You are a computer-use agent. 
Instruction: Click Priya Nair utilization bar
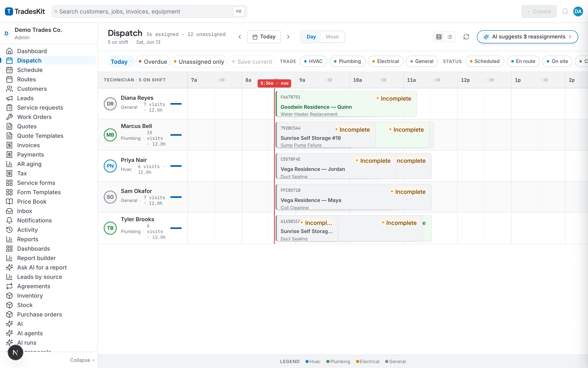click(x=176, y=166)
